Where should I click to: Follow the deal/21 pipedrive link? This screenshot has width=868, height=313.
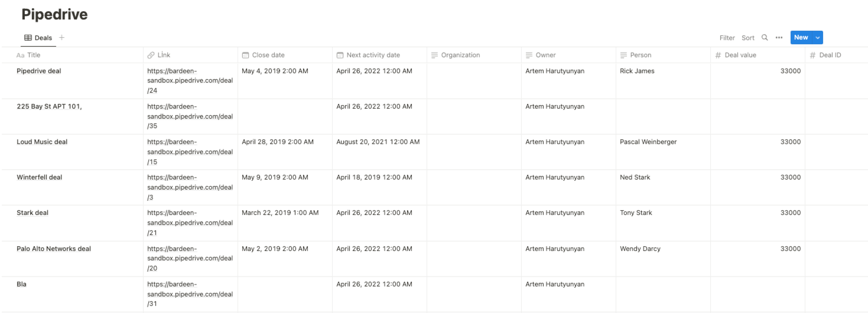point(190,223)
